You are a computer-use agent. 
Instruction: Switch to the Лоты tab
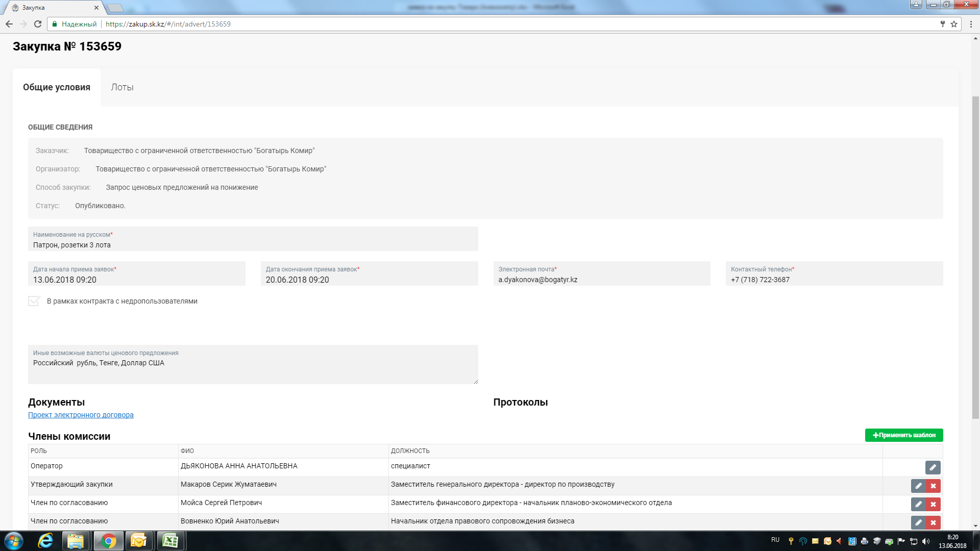click(122, 87)
